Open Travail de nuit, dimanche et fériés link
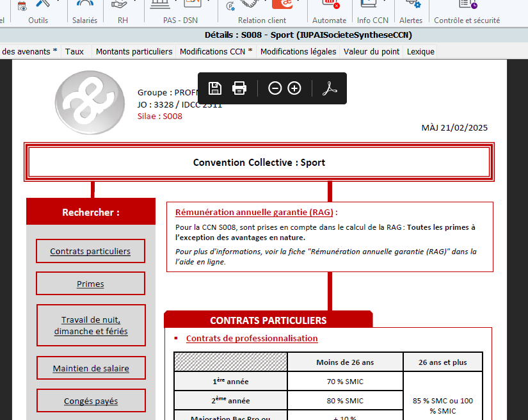528x420 pixels. pos(91,325)
